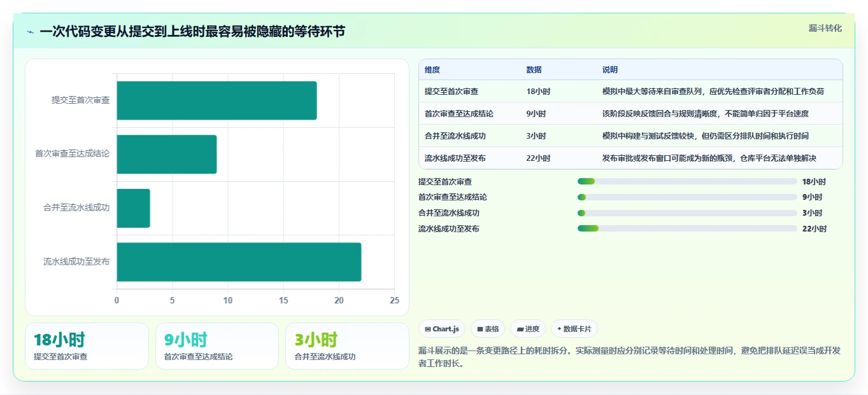Click chart axis label 流水线成功至发布
Viewport: 868px width, 395px height.
(x=76, y=261)
